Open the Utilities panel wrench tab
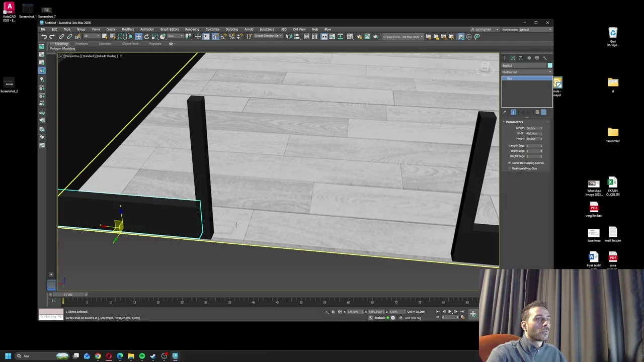The height and width of the screenshot is (362, 644). (545, 58)
